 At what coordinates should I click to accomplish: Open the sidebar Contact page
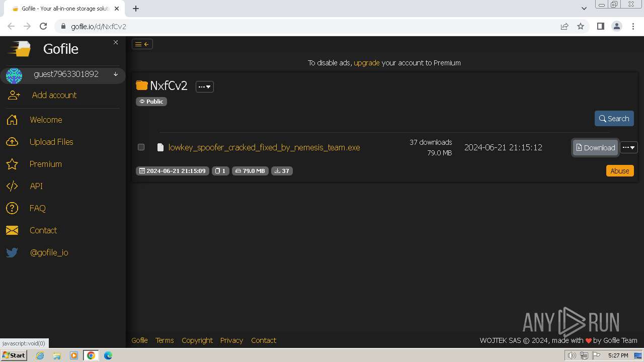pyautogui.click(x=43, y=230)
